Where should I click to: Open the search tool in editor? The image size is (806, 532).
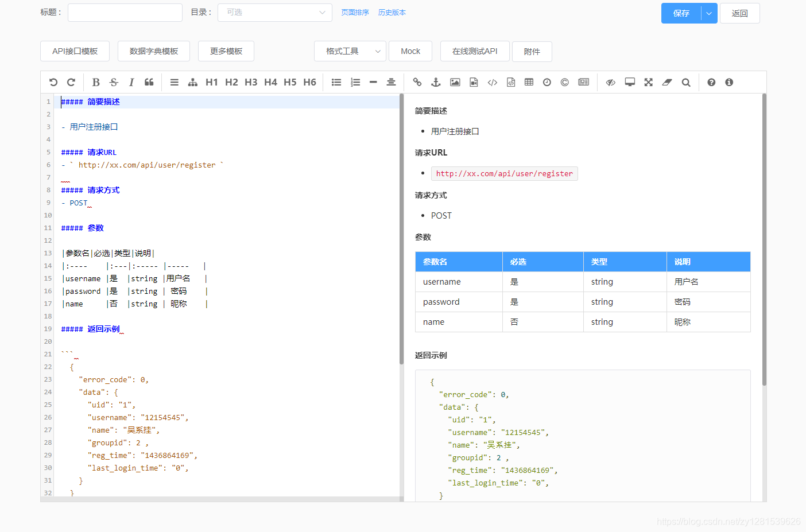tap(686, 82)
